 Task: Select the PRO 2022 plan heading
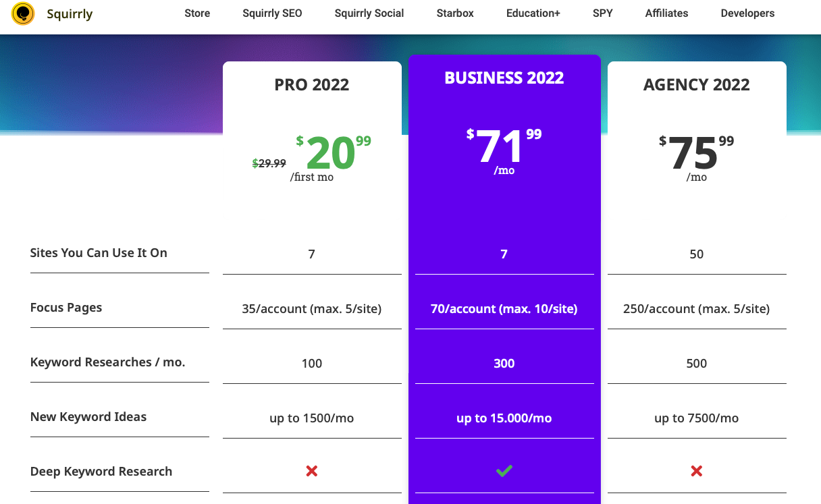click(x=312, y=85)
